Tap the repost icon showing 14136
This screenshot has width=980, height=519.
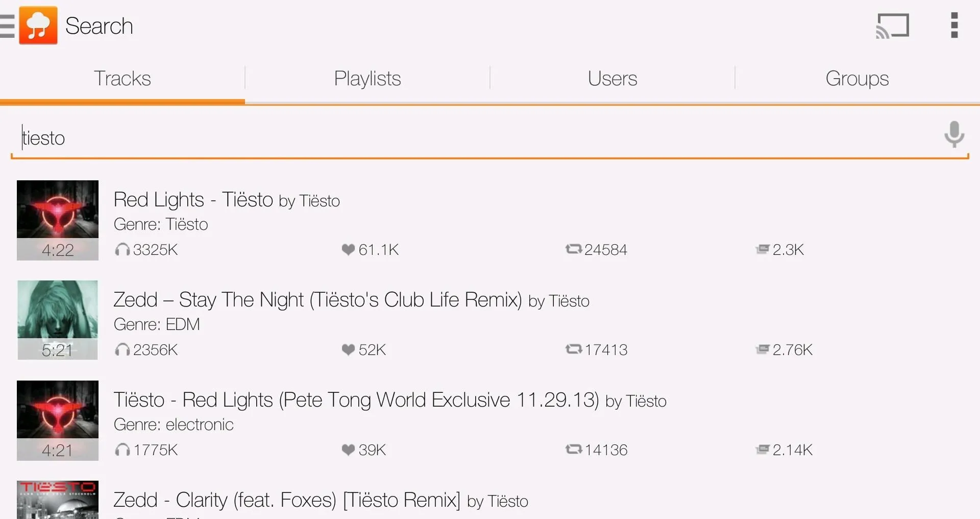click(x=574, y=449)
